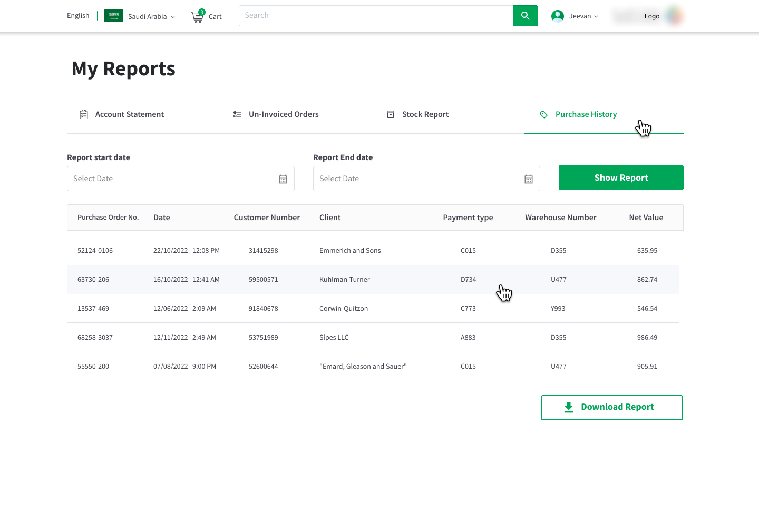
Task: Click the Saudi Arabia flag icon
Action: [114, 16]
